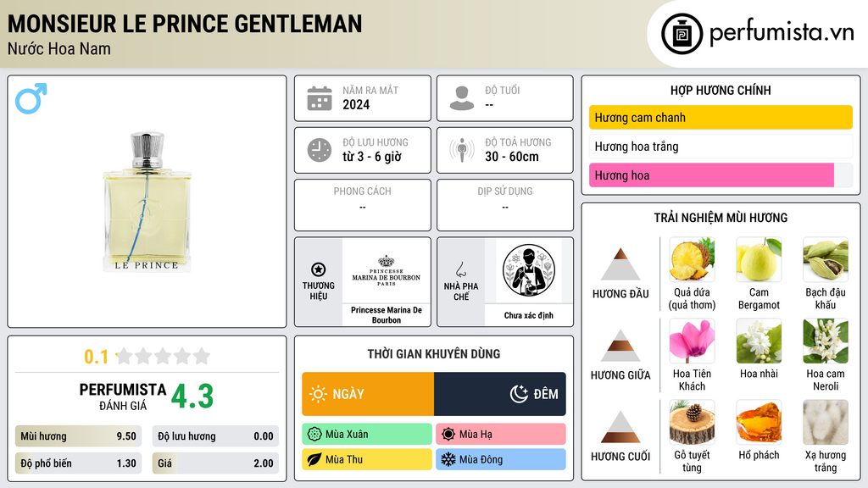Select the Gỗ tuyết tùng note image
The height and width of the screenshot is (488, 868).
tap(692, 422)
